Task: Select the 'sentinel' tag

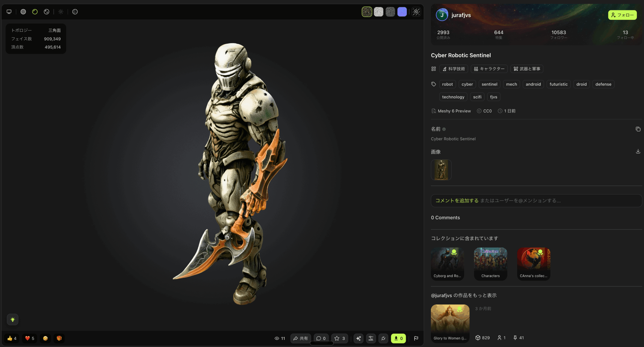Action: [489, 84]
